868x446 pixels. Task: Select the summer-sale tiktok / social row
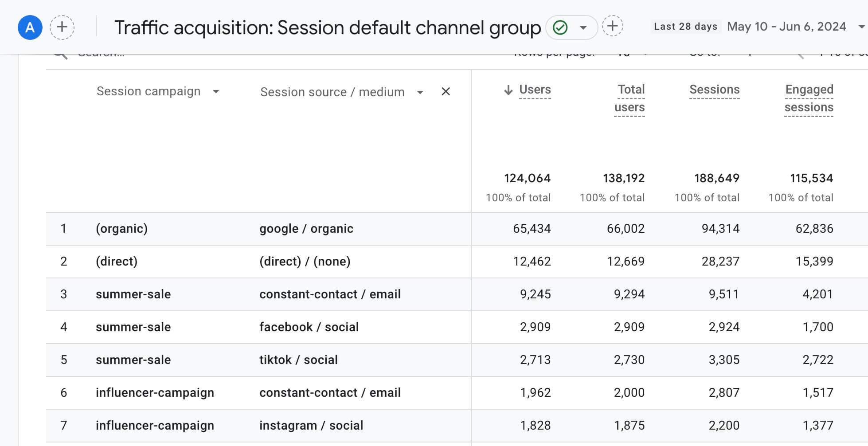point(298,360)
